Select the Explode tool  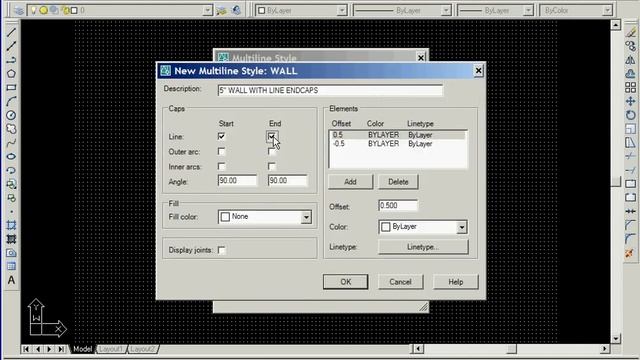click(630, 253)
